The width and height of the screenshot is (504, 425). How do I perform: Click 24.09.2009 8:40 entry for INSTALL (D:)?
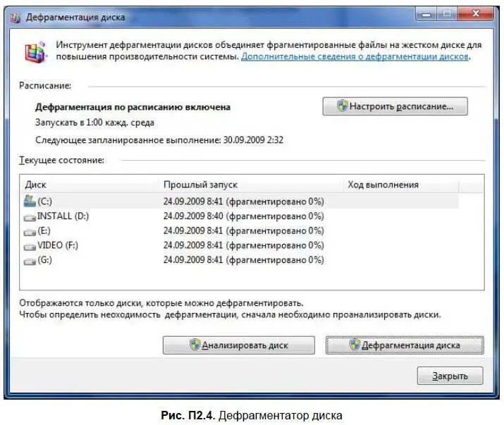click(x=244, y=216)
